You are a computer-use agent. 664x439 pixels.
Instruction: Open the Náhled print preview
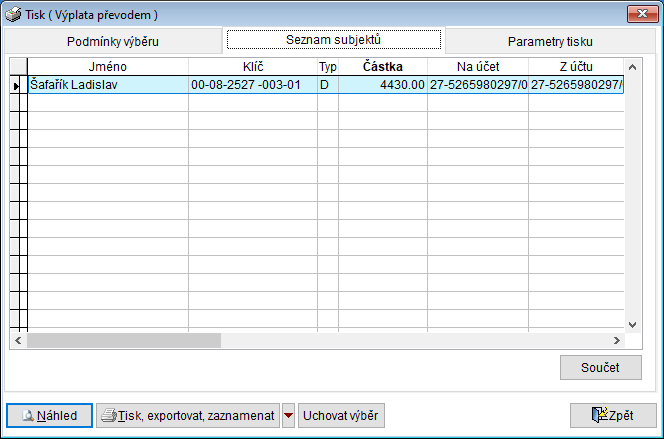(x=50, y=415)
